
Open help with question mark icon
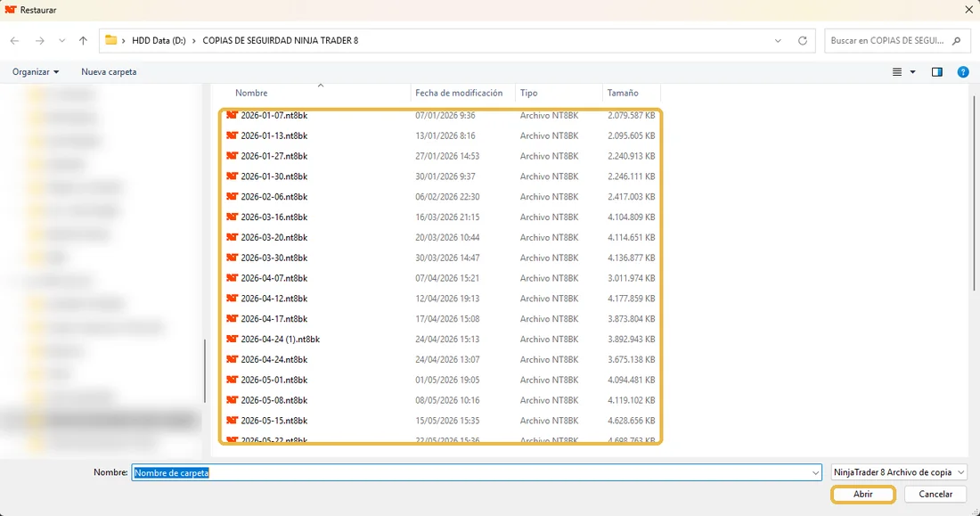pos(963,72)
